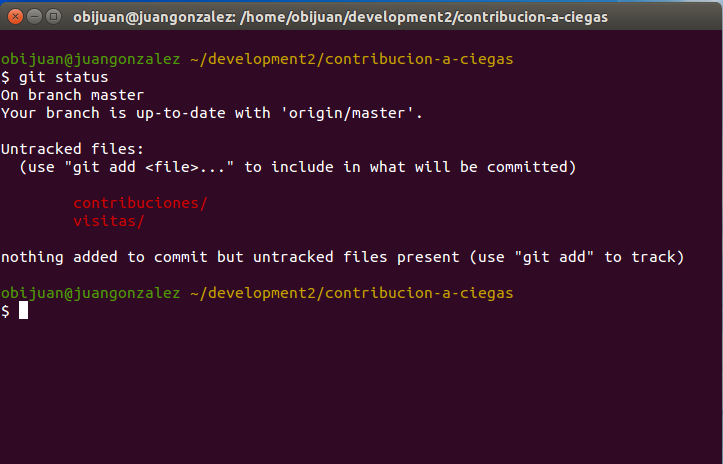723x464 pixels.
Task: Click the yellow directory path in last prompt
Action: [x=351, y=293]
